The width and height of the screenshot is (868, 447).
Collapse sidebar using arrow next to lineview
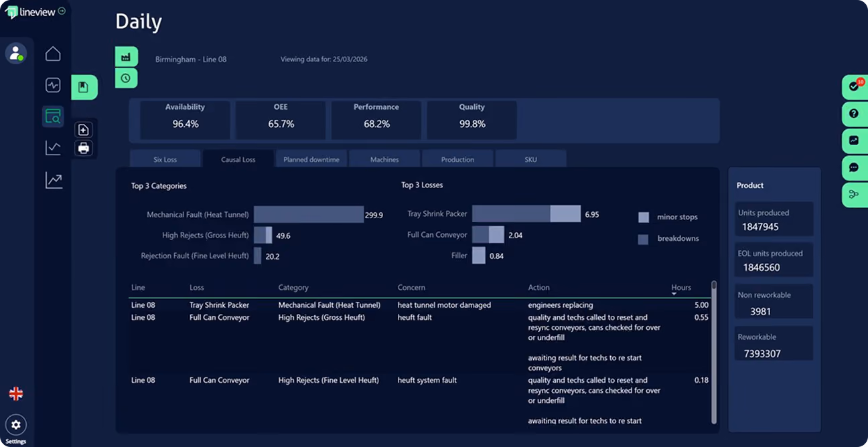click(62, 11)
